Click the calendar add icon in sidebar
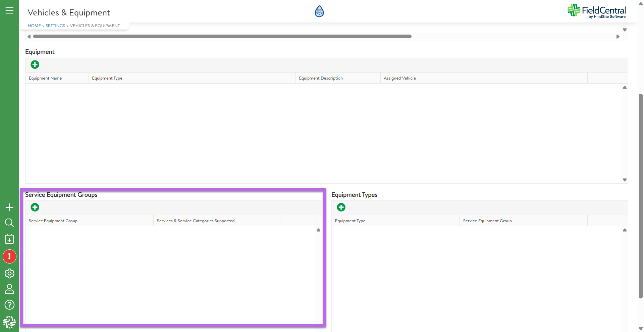This screenshot has height=332, width=644. point(9,239)
